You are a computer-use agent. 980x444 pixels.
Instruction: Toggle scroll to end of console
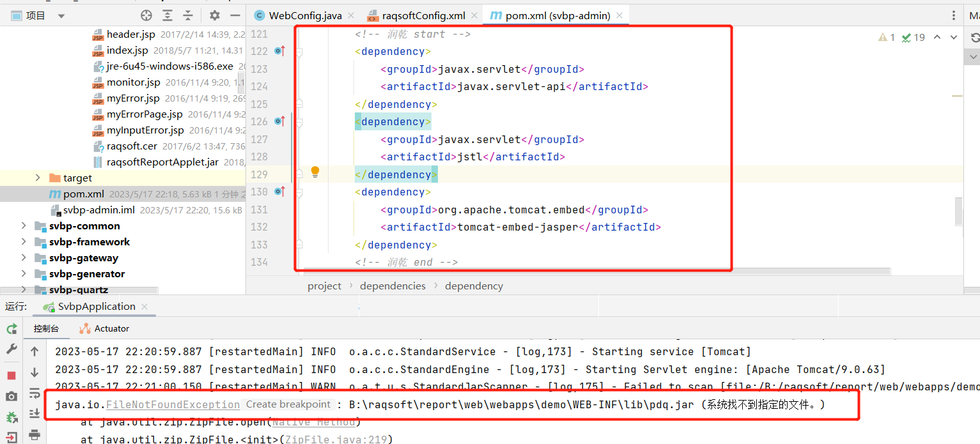[x=35, y=414]
